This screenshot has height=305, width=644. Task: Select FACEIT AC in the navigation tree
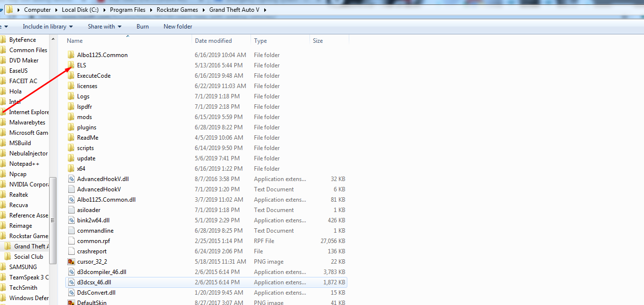[x=23, y=81]
